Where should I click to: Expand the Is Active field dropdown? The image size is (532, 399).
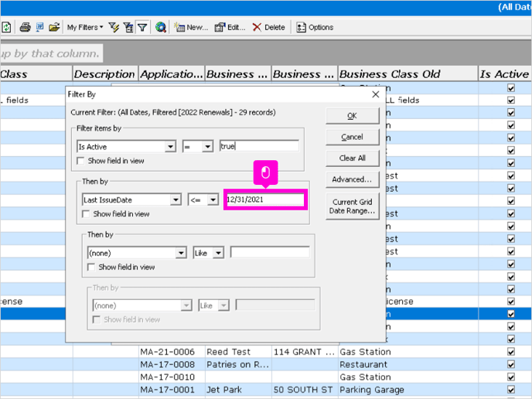click(x=170, y=147)
